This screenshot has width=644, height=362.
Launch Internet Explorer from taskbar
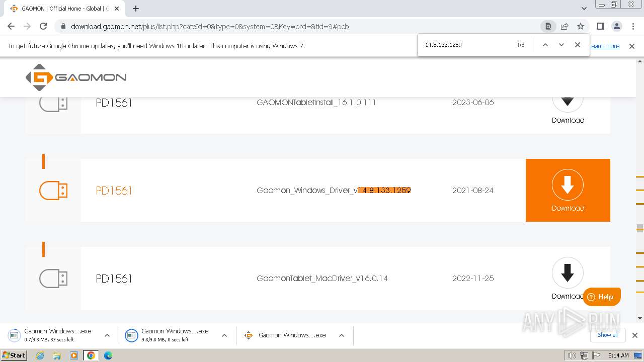coord(40,355)
